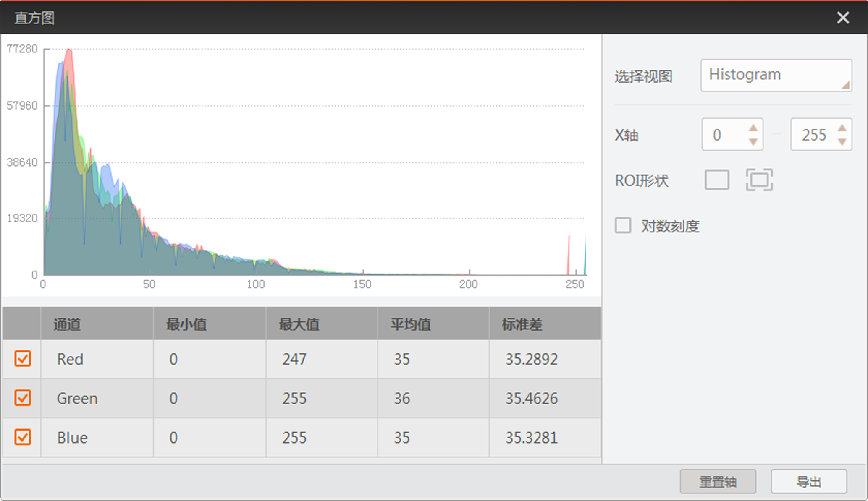
Task: Decrease X-axis maximum value arrow
Action: 842,142
